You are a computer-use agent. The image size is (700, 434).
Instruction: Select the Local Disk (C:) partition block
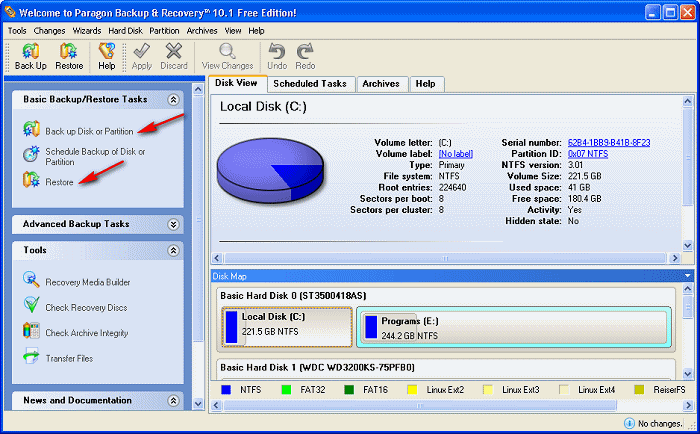287,327
